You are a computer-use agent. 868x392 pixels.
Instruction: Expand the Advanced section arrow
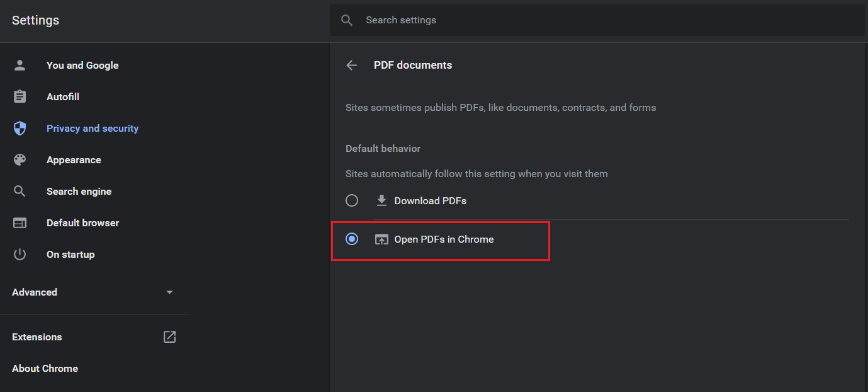pyautogui.click(x=169, y=292)
